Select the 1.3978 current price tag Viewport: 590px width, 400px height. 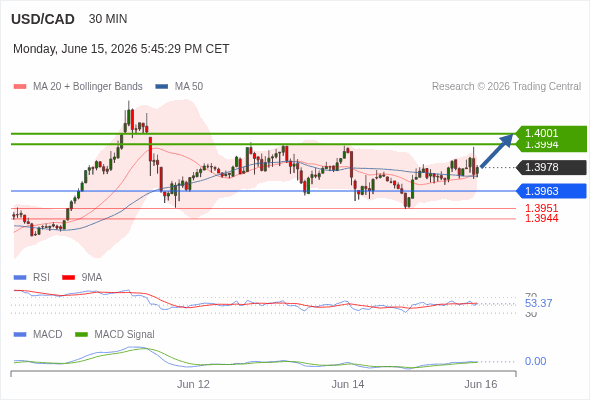coord(552,167)
